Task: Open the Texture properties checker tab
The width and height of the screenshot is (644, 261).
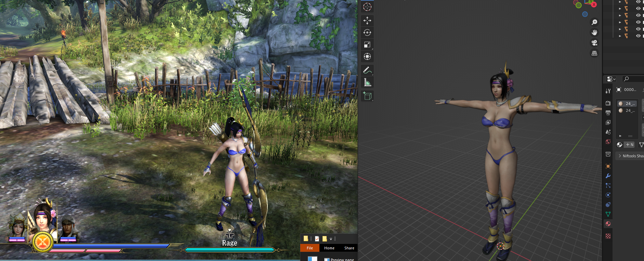Action: [608, 236]
